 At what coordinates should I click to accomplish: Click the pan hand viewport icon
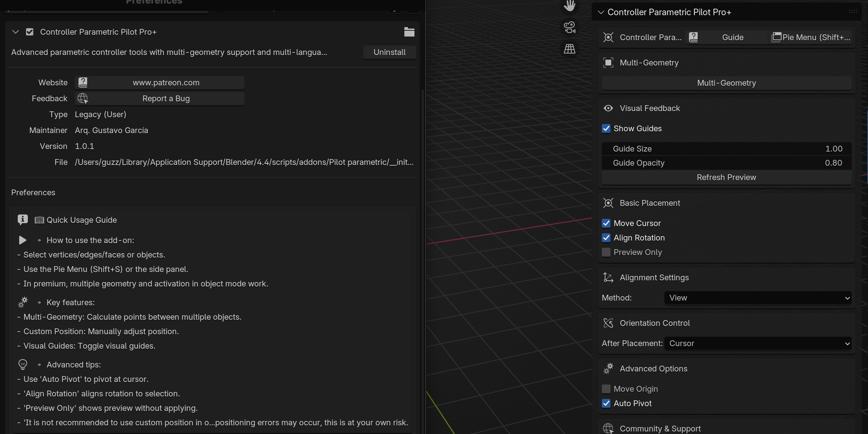tap(570, 5)
